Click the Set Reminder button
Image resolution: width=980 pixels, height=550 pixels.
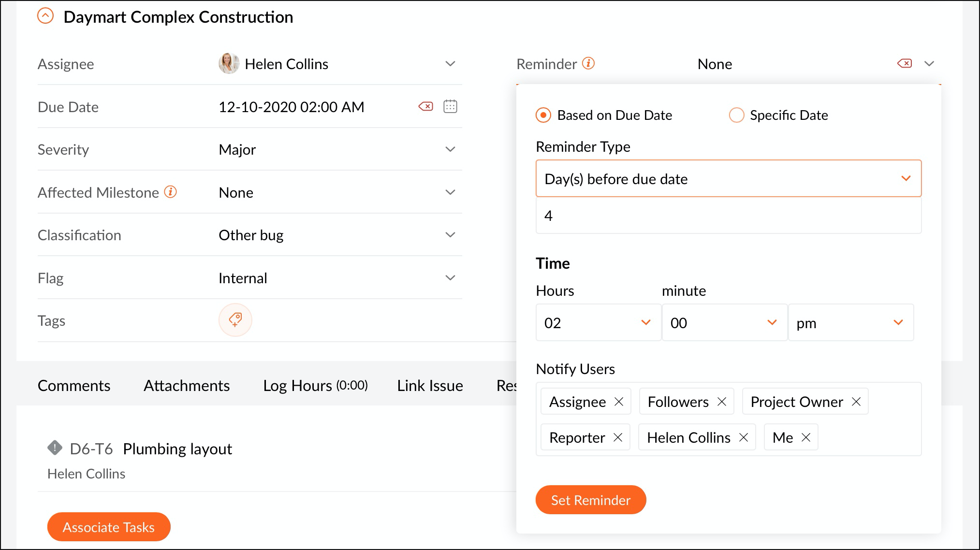point(590,500)
